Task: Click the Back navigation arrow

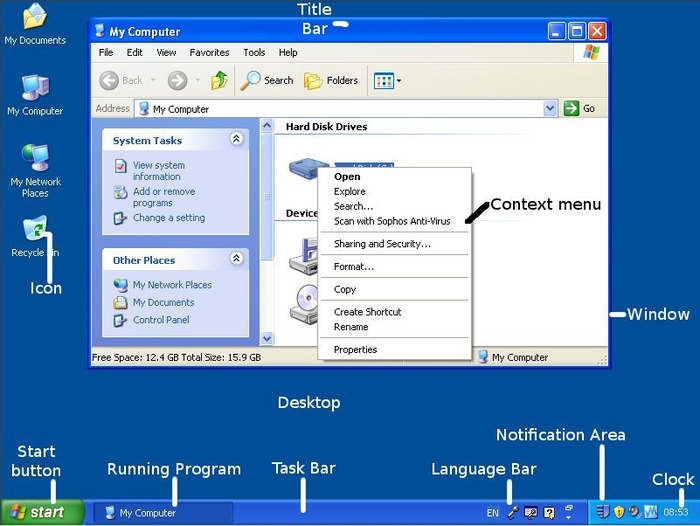Action: [122, 81]
